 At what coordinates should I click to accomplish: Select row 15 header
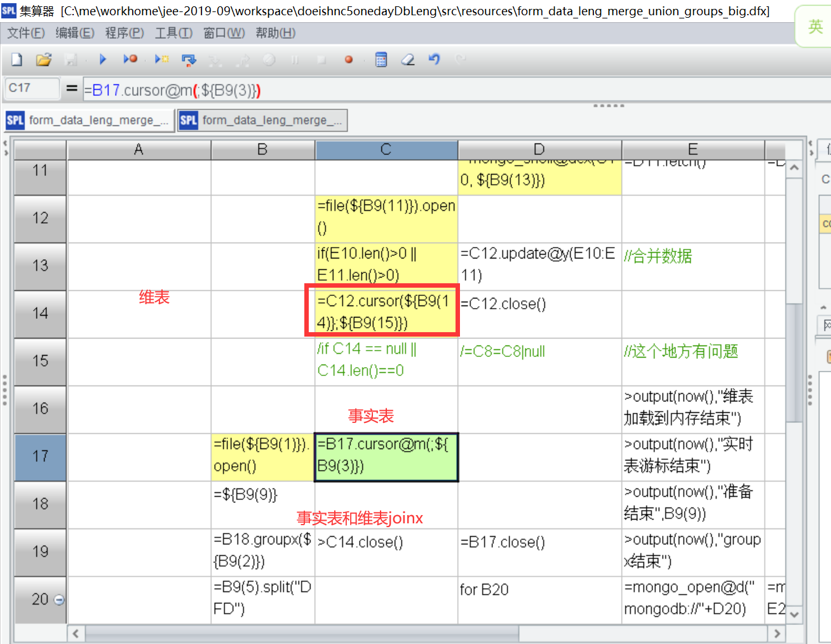(x=40, y=361)
